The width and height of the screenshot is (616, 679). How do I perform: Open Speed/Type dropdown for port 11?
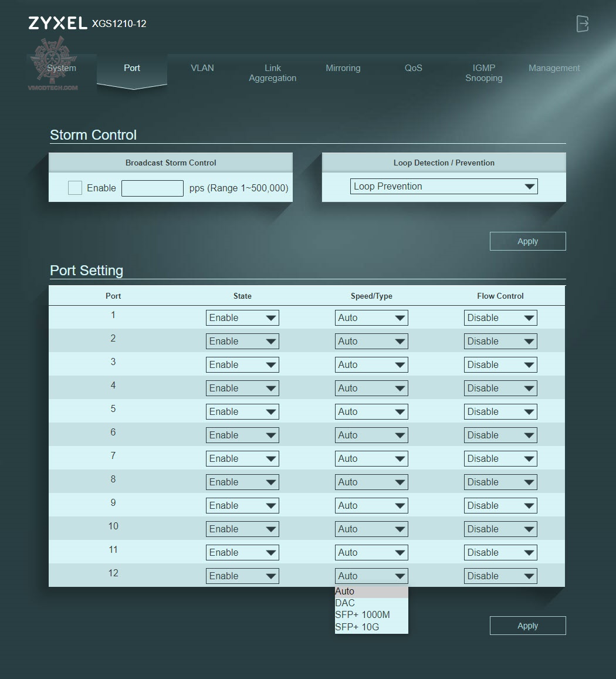pyautogui.click(x=371, y=553)
